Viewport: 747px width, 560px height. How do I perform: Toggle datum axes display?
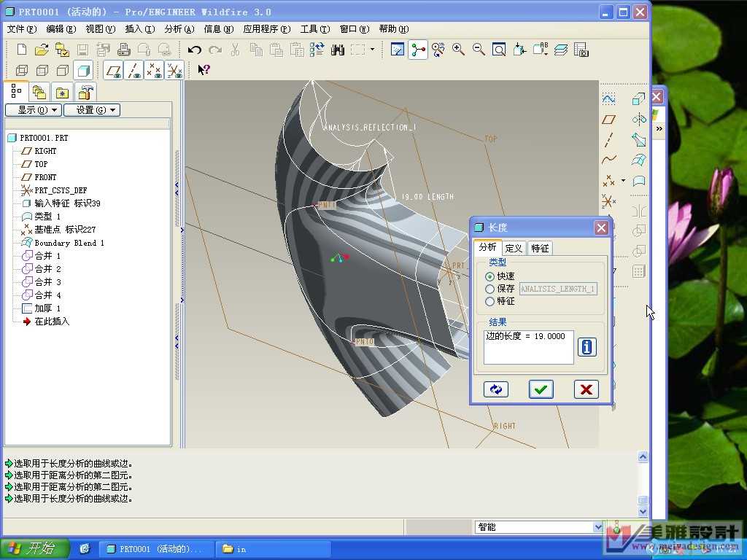134,71
